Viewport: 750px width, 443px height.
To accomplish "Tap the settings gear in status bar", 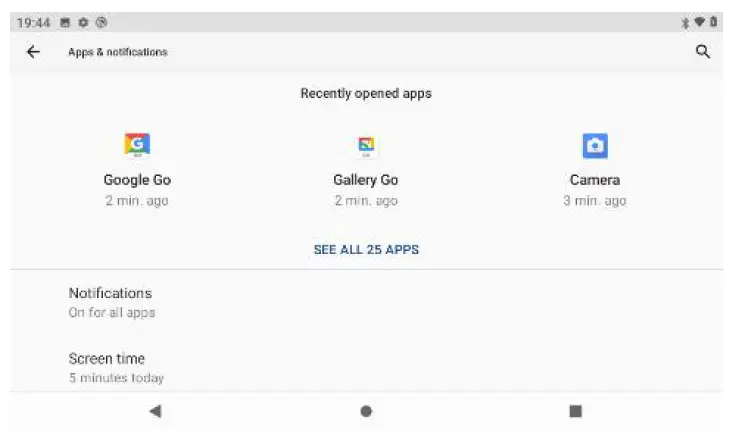I will (83, 22).
